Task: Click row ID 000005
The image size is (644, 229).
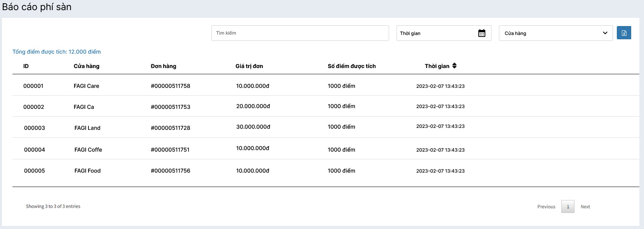Action: tap(35, 171)
